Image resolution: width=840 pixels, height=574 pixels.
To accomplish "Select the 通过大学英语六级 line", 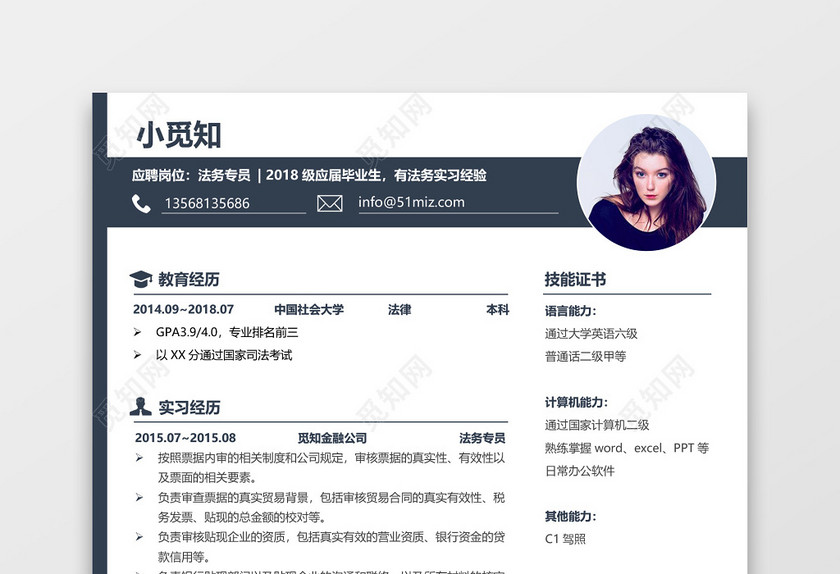I will click(591, 334).
